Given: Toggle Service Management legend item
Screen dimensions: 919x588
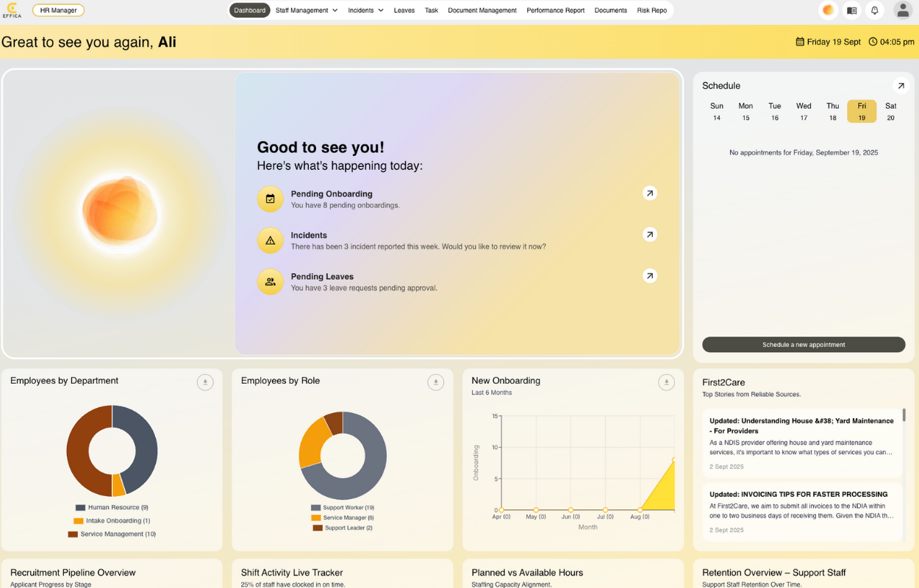Looking at the screenshot, I should pyautogui.click(x=112, y=534).
